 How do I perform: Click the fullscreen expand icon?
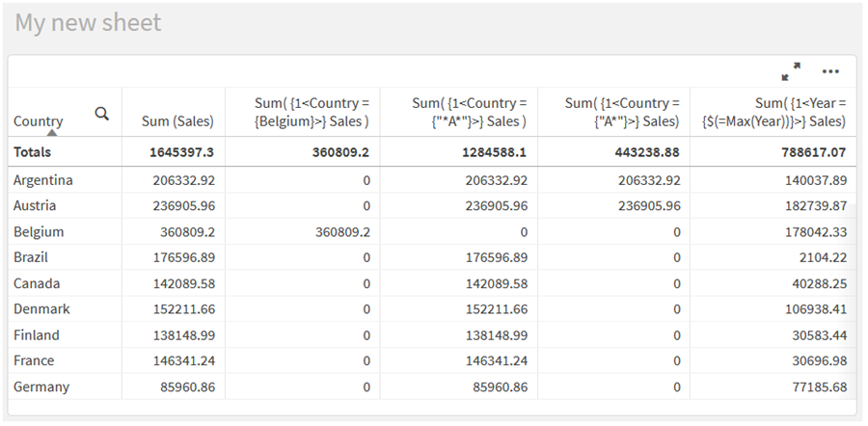coord(791,71)
